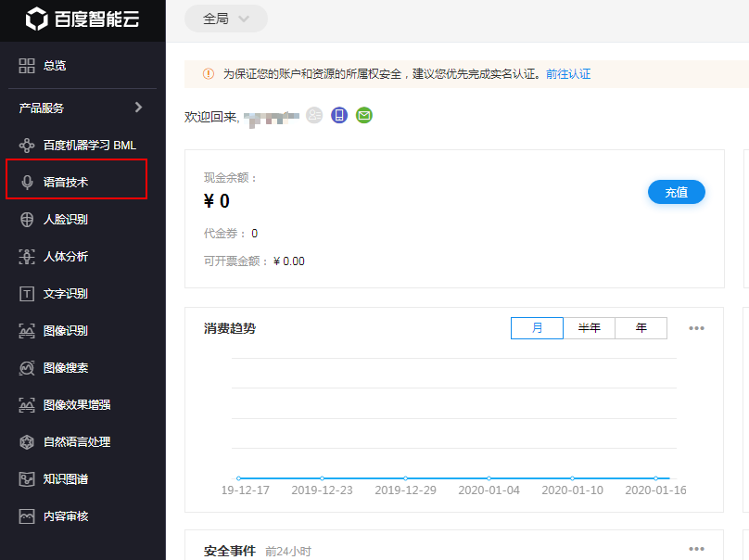Click the 现金余额 ¥ 0 amount

216,201
